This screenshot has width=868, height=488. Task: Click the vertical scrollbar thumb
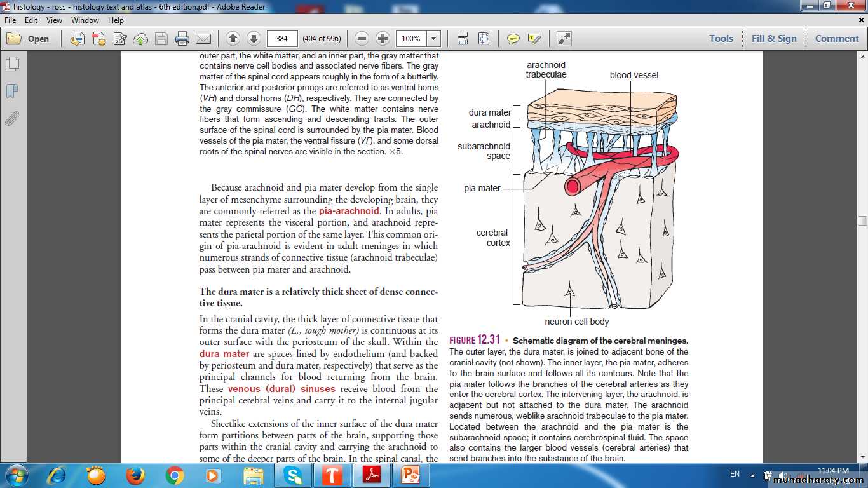click(x=862, y=220)
